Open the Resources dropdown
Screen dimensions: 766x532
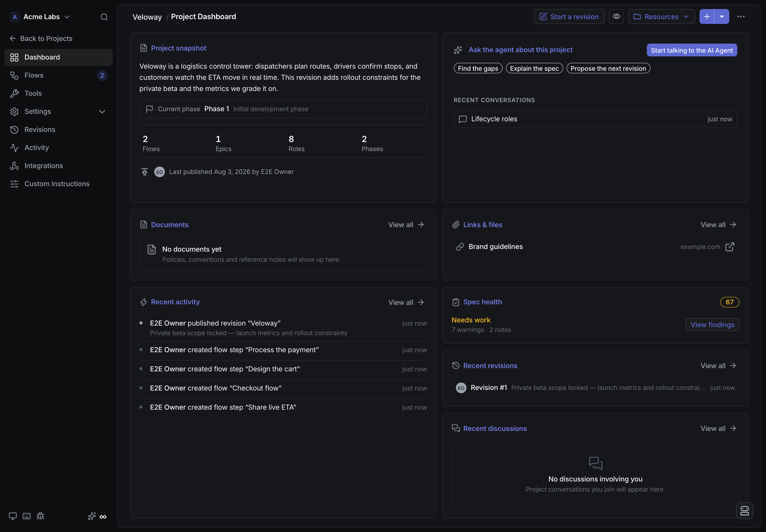point(661,17)
